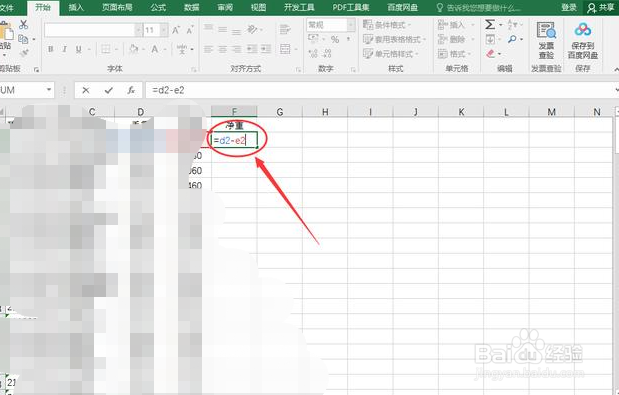Click the Format Painter brush icon
Screen dimensions: 619x395
coord(23,52)
